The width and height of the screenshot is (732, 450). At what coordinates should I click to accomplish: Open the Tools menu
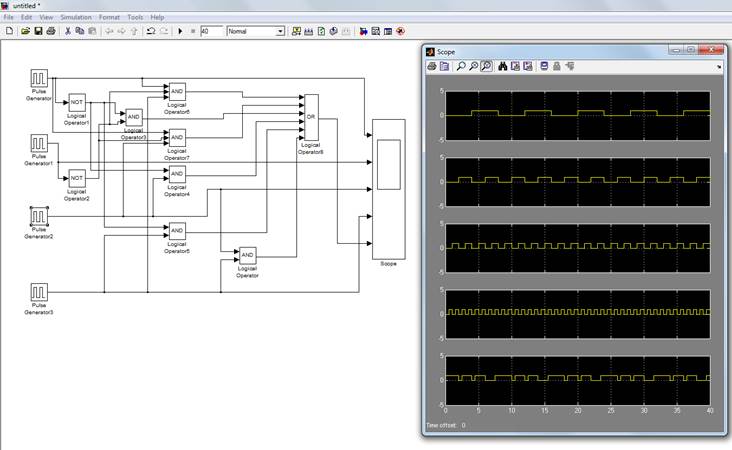(x=135, y=17)
